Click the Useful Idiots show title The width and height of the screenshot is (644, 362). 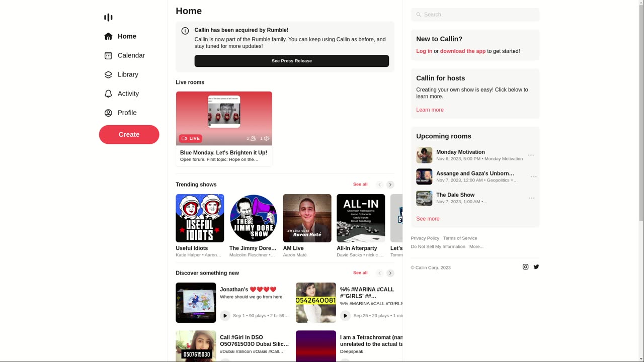pos(192,248)
